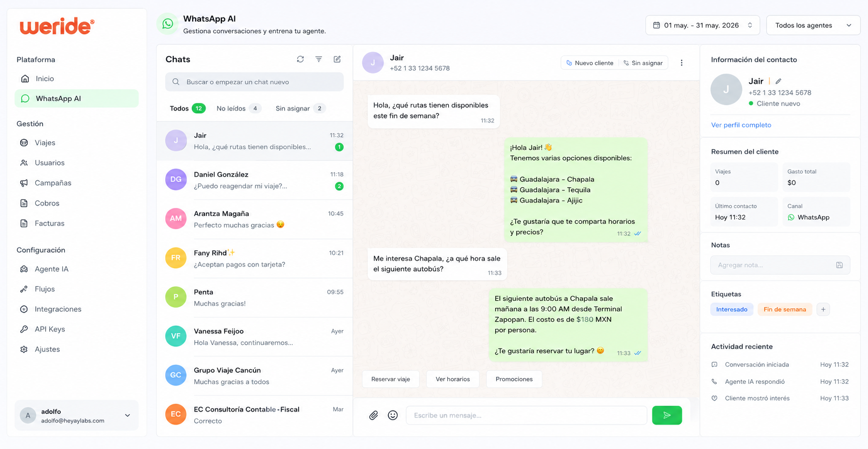Click Jair's avatar in contact info

pos(726,90)
